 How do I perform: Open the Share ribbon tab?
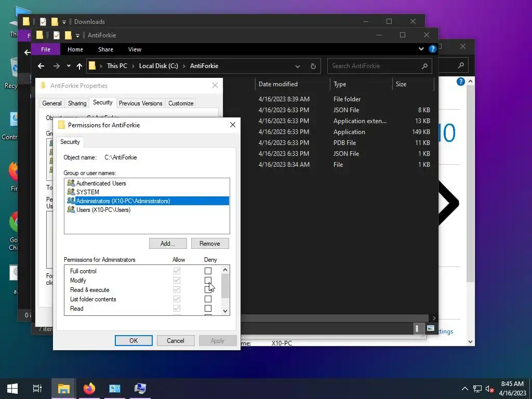(x=105, y=49)
